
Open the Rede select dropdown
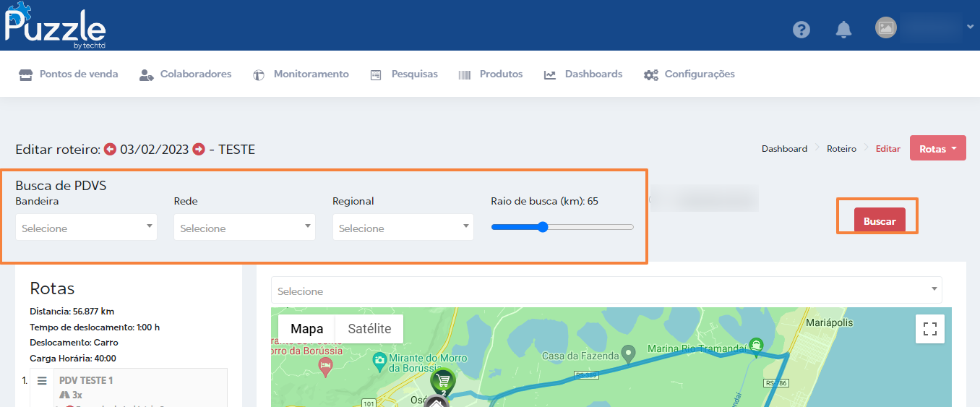pyautogui.click(x=245, y=227)
